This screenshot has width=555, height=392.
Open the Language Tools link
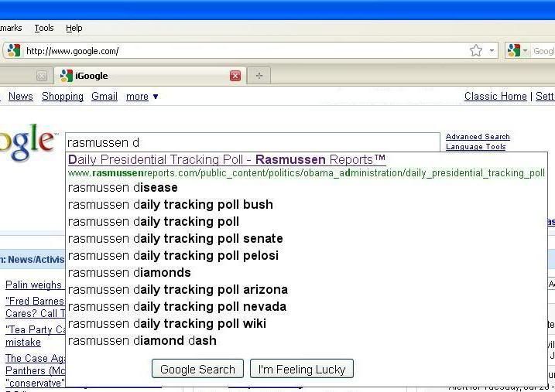pyautogui.click(x=476, y=146)
